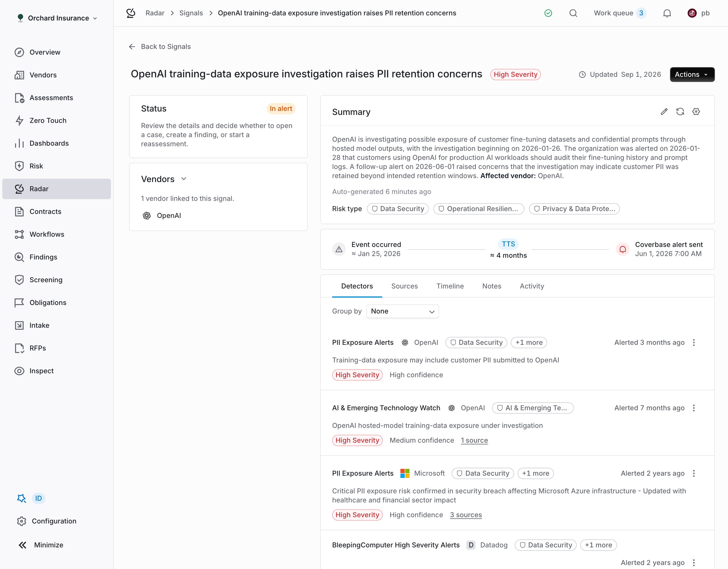Click the AI & Emerging Te... tag
The width and height of the screenshot is (728, 569).
pyautogui.click(x=533, y=408)
